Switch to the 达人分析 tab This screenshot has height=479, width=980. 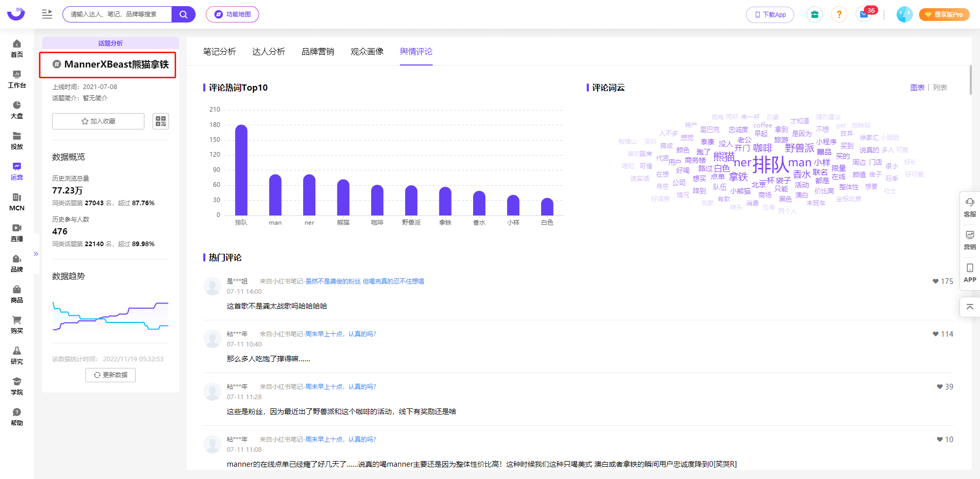click(269, 51)
